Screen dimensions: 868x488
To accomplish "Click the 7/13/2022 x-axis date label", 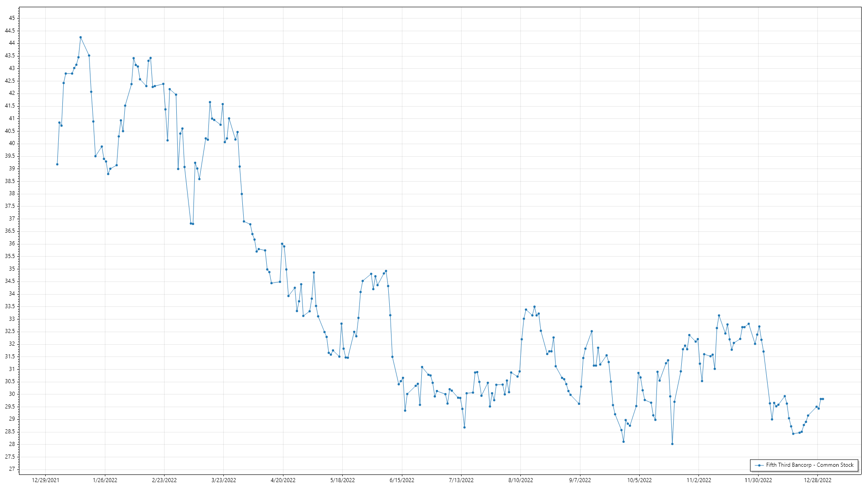I will (x=461, y=480).
